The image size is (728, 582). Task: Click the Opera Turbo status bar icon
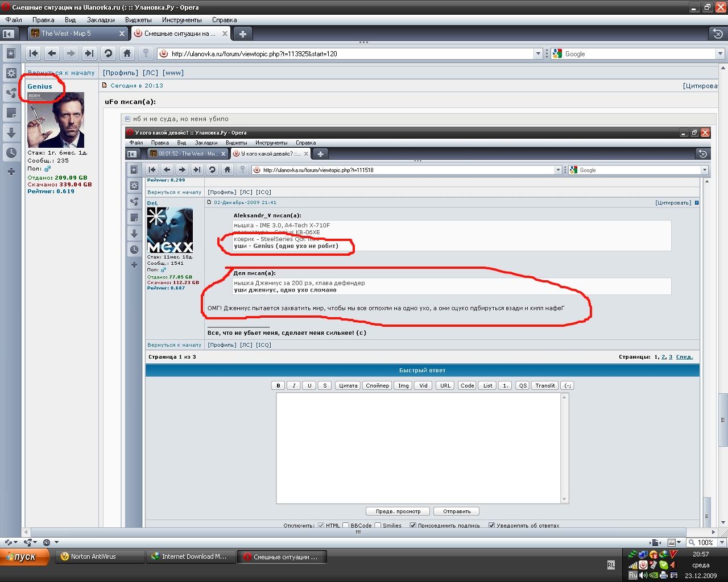pos(47,542)
